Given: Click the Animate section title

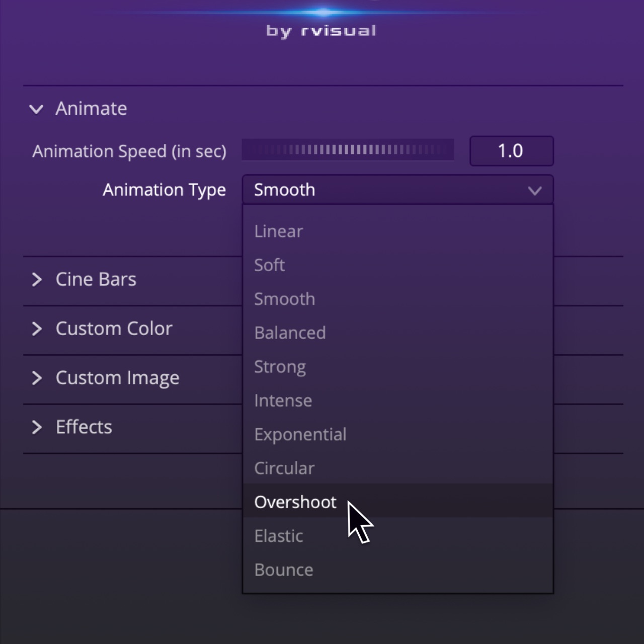Looking at the screenshot, I should [91, 109].
